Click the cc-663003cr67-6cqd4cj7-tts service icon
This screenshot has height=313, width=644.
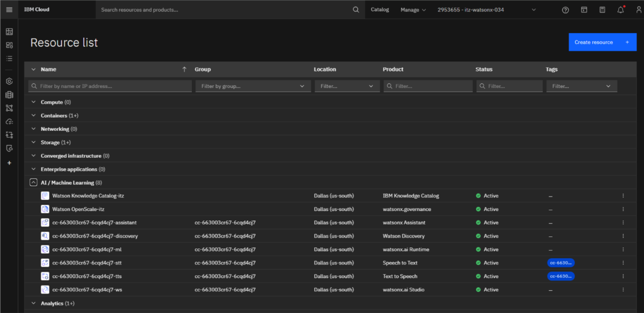(x=45, y=276)
